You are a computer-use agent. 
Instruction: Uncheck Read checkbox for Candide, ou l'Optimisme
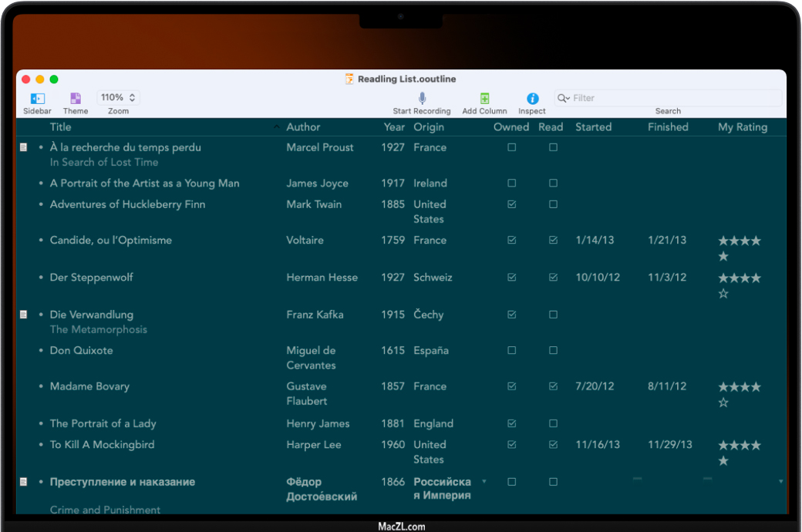553,241
